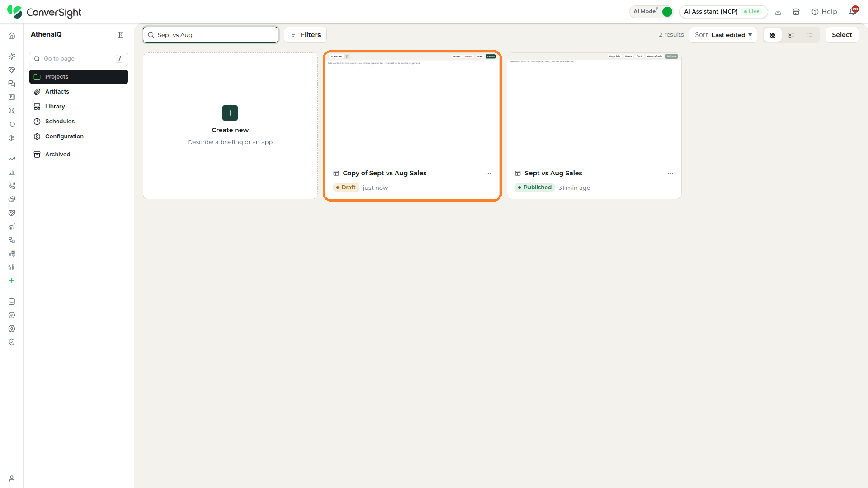868x488 pixels.
Task: Click the green plus Create new icon
Action: point(230,113)
